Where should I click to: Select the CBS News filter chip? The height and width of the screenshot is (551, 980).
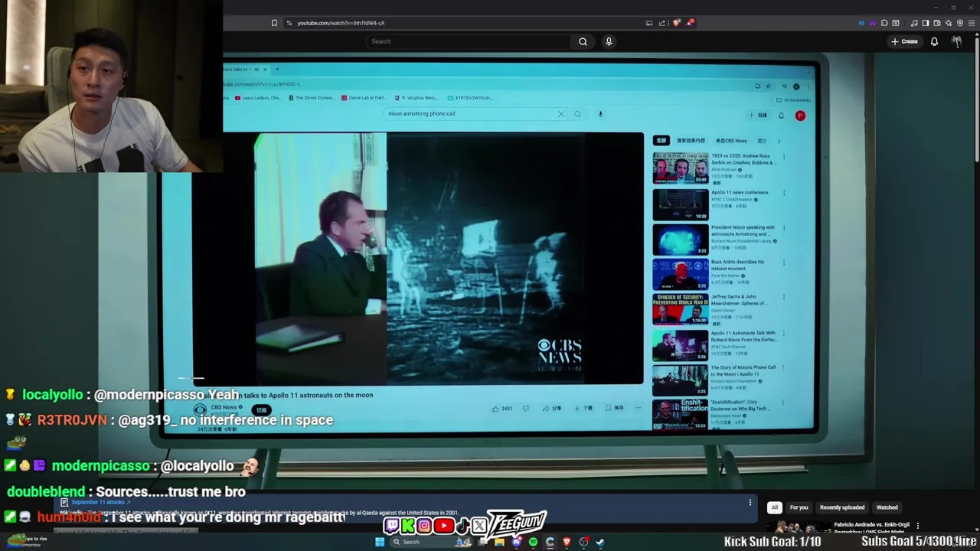731,141
